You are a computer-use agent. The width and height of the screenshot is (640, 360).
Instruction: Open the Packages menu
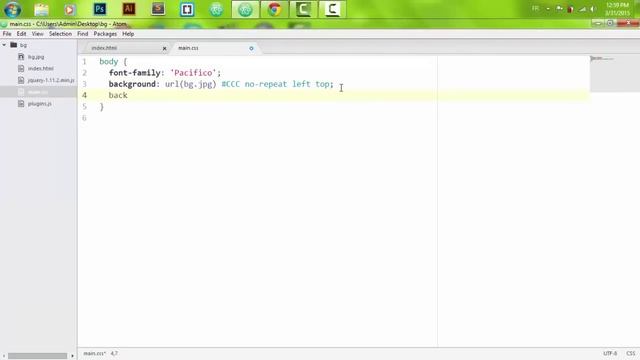pyautogui.click(x=105, y=34)
